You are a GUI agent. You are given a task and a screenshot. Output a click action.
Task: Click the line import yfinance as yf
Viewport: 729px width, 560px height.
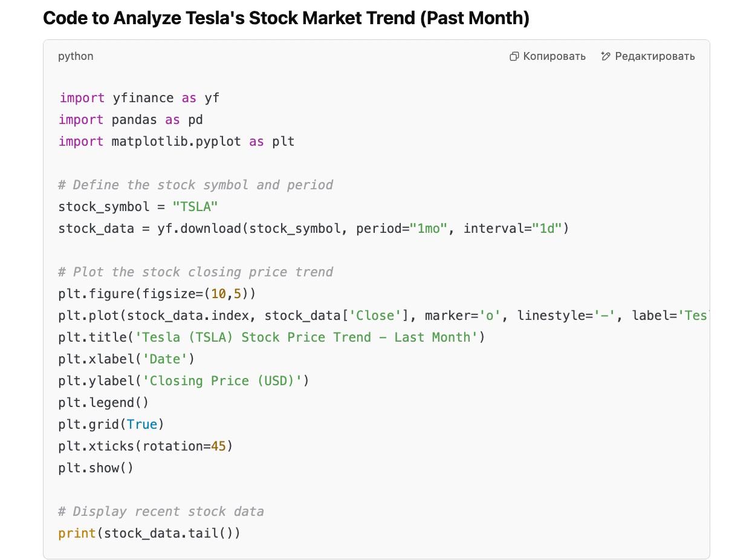(x=139, y=98)
